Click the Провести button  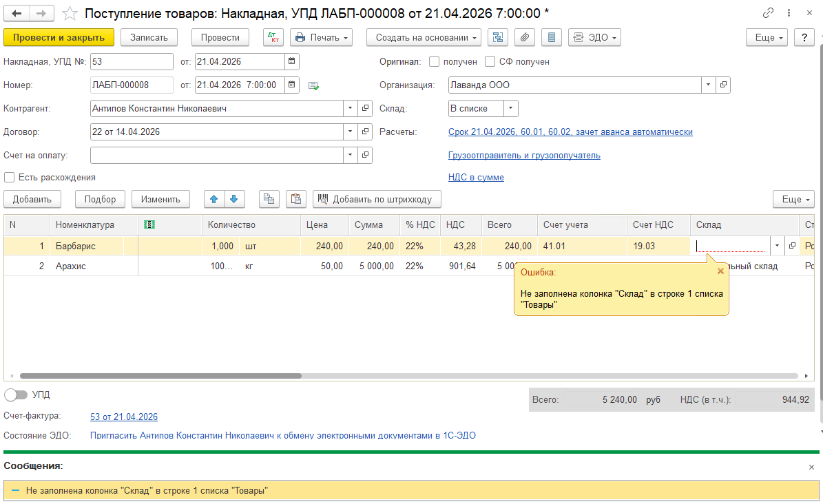(x=220, y=37)
